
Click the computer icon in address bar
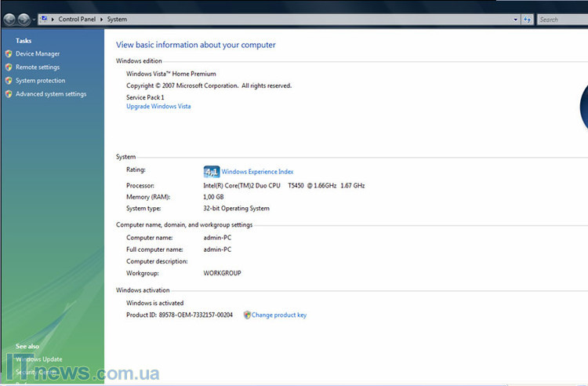click(43, 19)
